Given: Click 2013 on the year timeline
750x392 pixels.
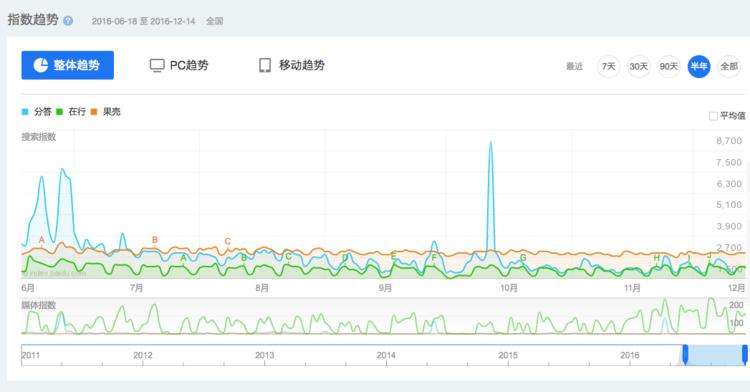Looking at the screenshot, I should point(265,355).
